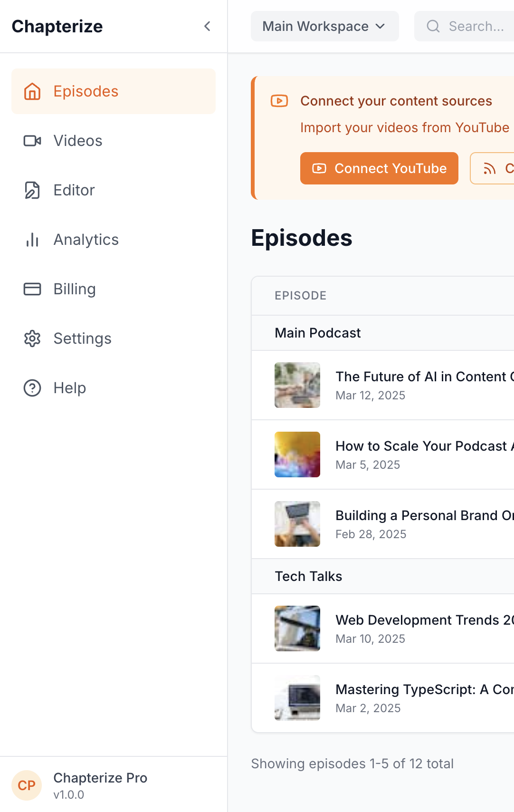Open the Billing menu item
This screenshot has height=812, width=514.
(75, 289)
